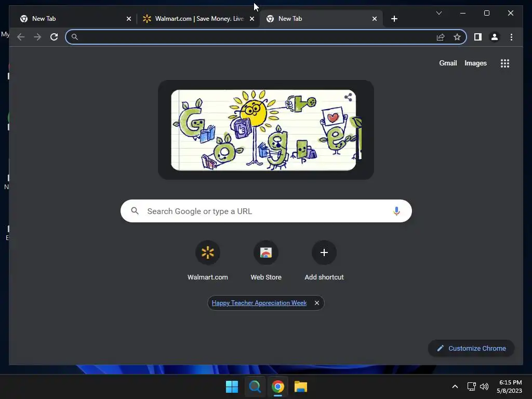Start voice search with the microphone
The image size is (532, 399).
[396, 211]
